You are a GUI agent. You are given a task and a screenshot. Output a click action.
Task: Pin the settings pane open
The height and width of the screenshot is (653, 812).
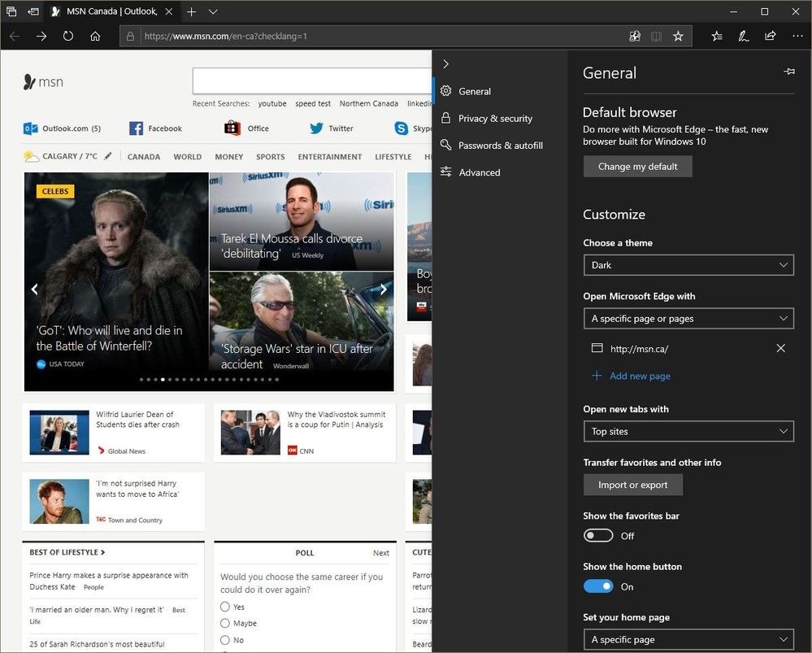point(788,72)
